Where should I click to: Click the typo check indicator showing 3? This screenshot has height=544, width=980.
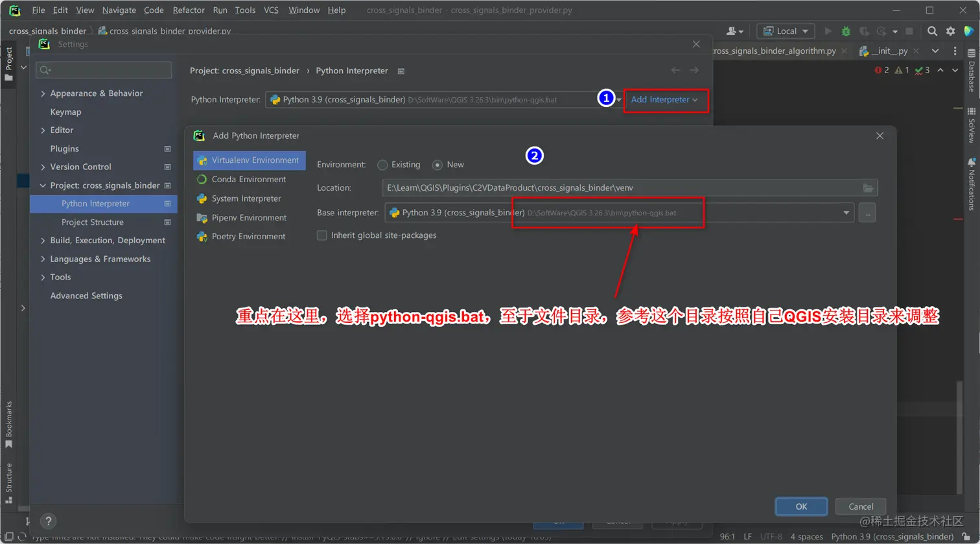click(x=922, y=70)
